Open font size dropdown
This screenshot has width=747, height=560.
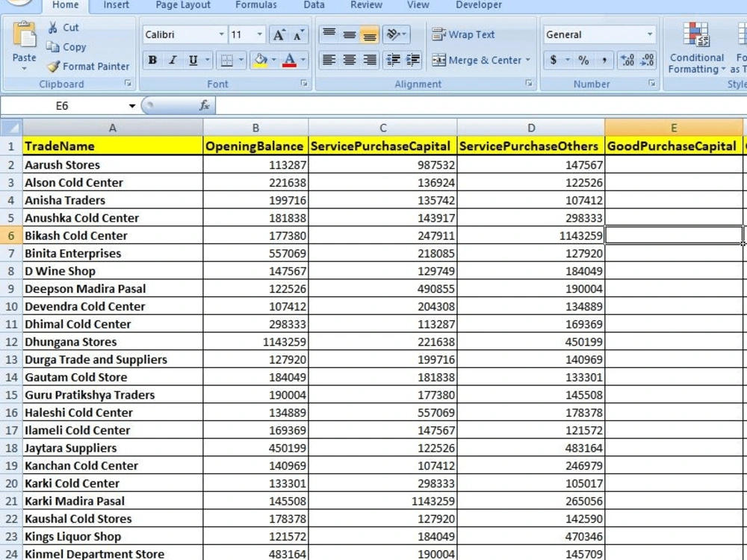point(260,34)
